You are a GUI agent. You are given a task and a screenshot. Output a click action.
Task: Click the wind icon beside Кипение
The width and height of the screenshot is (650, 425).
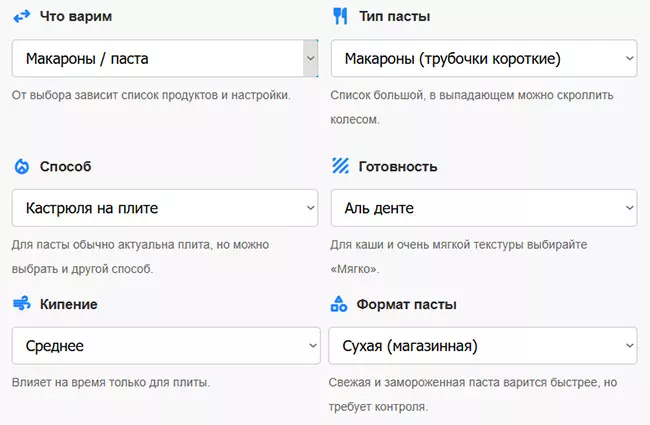click(22, 304)
